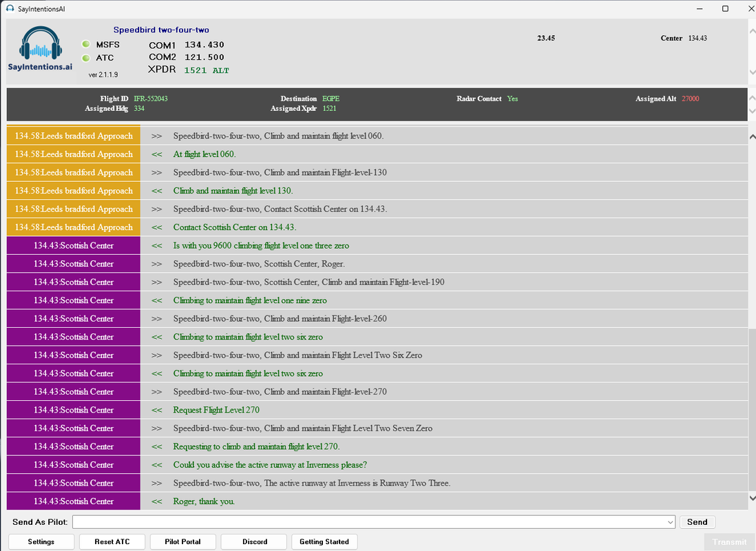Select 'Climbing to maintain flight level one nine zero'
Screen dimensions: 756x551
coord(250,301)
